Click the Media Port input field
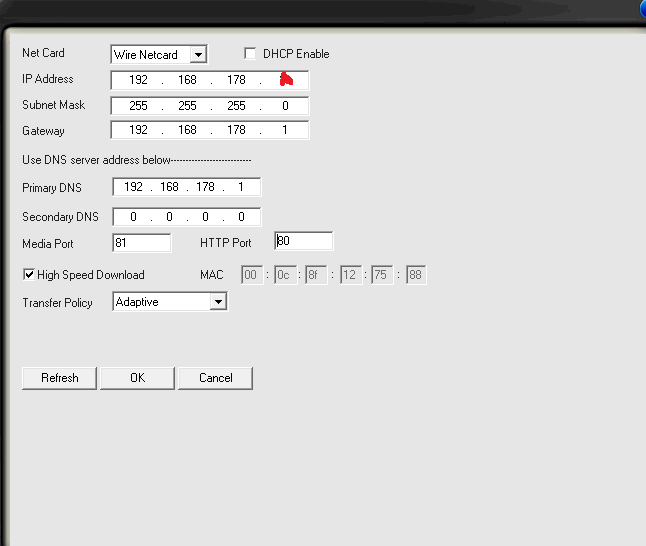The width and height of the screenshot is (646, 546). tap(142, 243)
